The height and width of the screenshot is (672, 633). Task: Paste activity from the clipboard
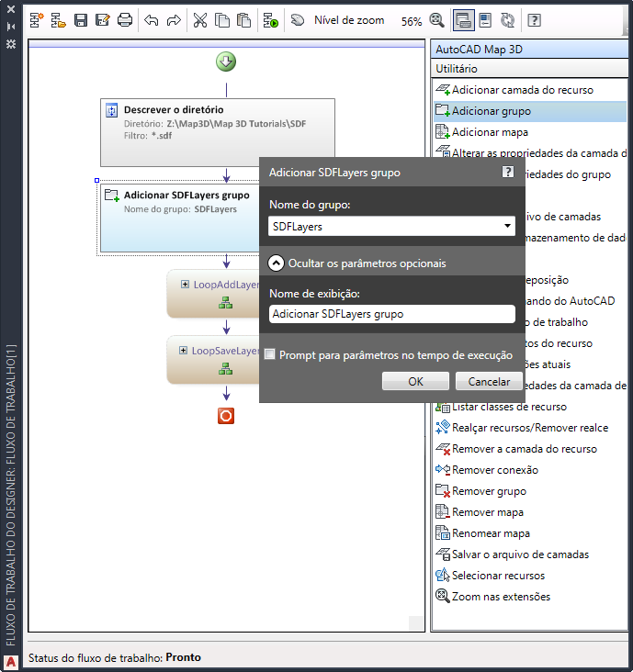(244, 20)
